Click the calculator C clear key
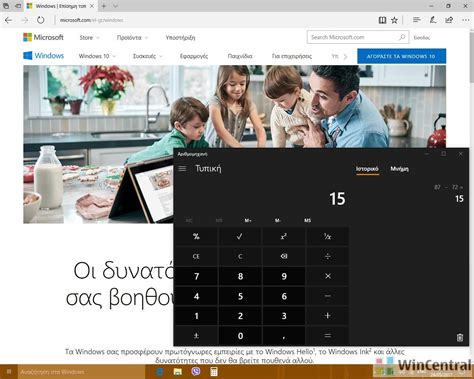 coord(240,256)
